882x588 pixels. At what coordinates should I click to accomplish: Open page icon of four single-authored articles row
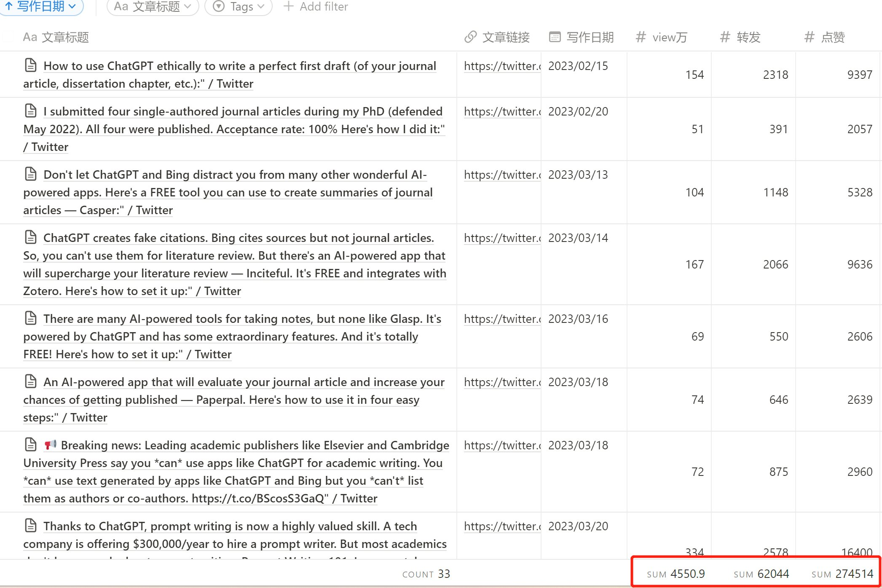(31, 111)
